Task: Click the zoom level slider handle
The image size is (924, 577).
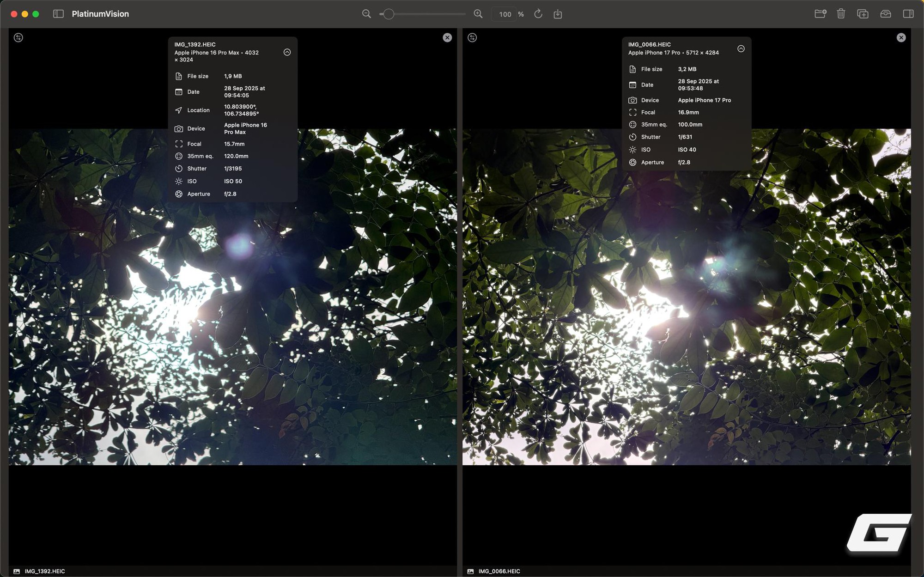Action: click(389, 14)
